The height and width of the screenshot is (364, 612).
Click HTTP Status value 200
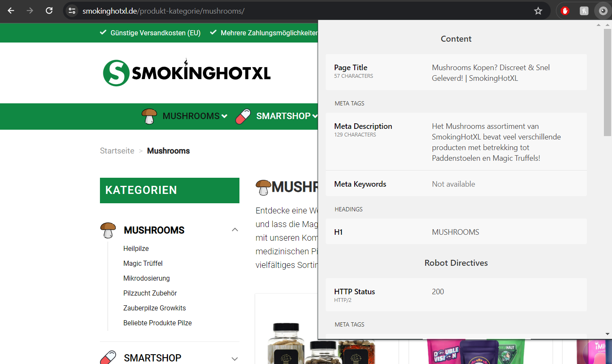(438, 292)
